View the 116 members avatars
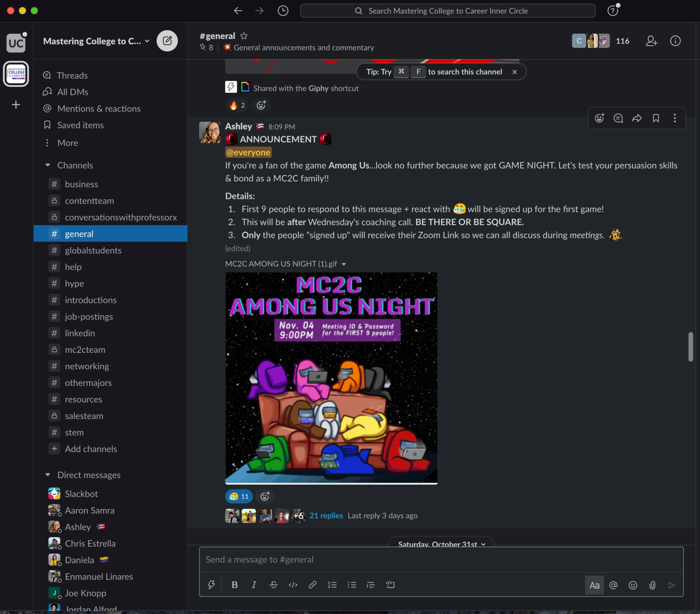The width and height of the screenshot is (700, 614). [601, 41]
